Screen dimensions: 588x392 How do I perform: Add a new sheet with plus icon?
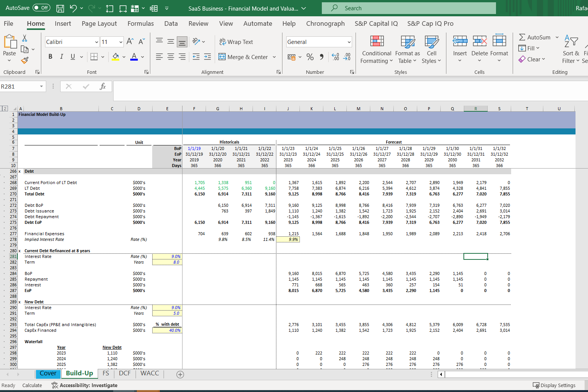point(180,374)
